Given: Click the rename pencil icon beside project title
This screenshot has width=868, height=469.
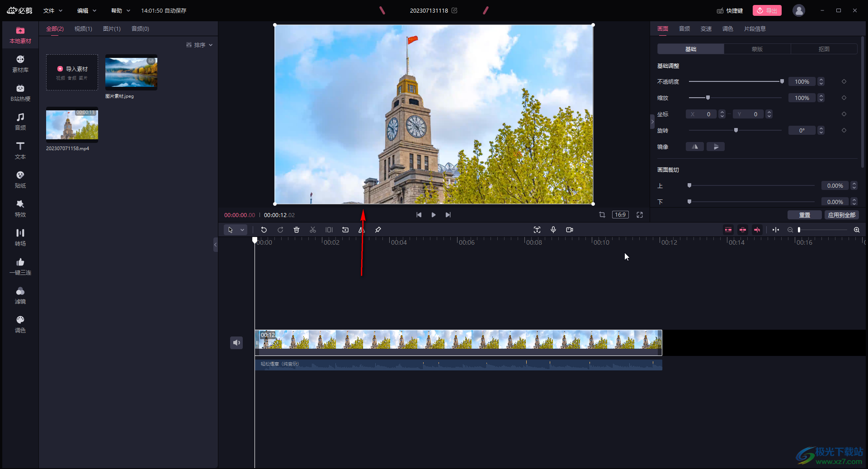Looking at the screenshot, I should [454, 10].
